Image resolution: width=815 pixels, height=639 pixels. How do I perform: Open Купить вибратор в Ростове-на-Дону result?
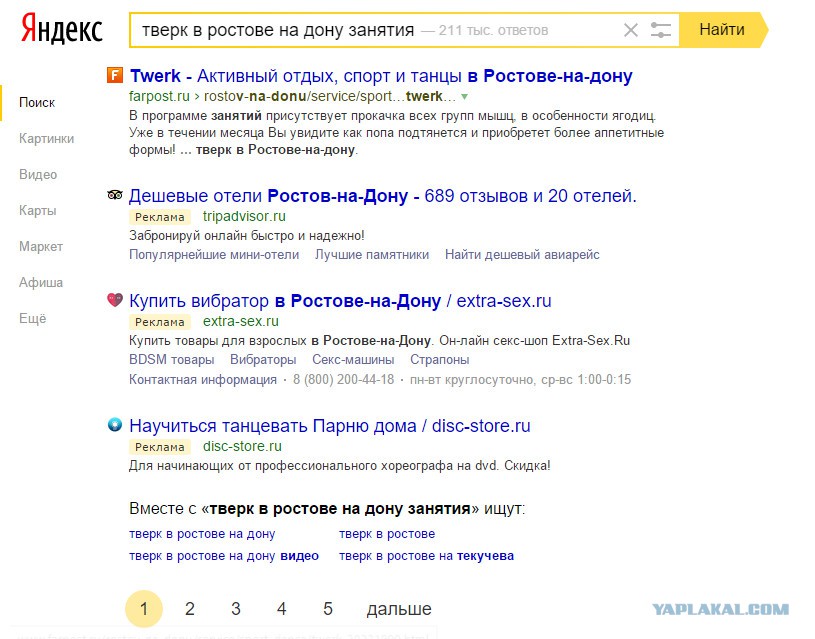[340, 301]
